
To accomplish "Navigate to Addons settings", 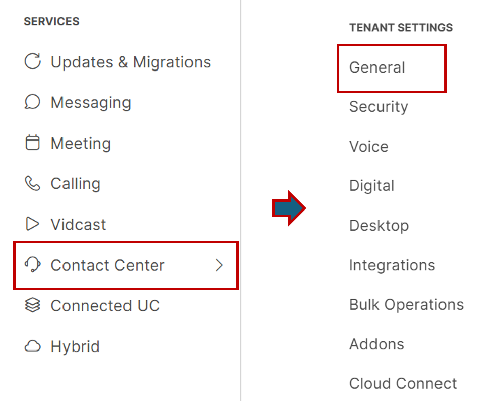I will pyautogui.click(x=377, y=344).
